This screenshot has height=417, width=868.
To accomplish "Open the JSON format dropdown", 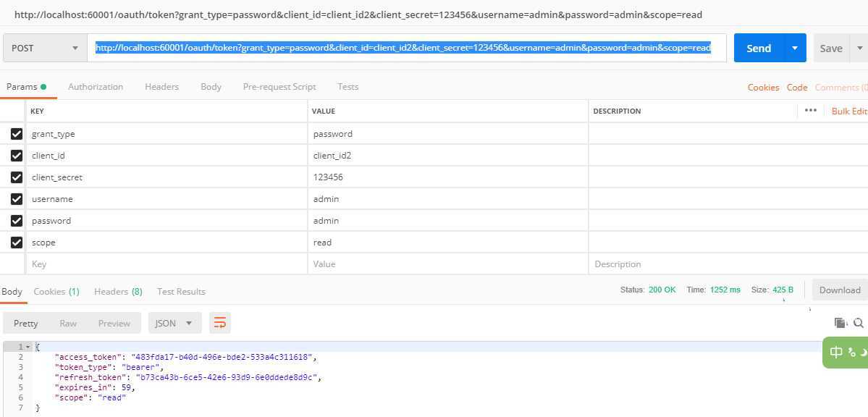I will click(175, 323).
